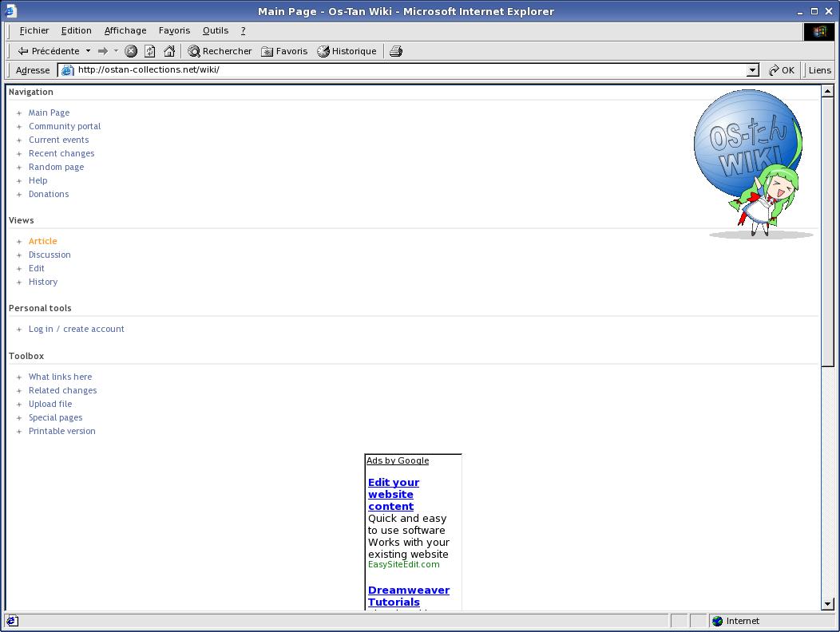The width and height of the screenshot is (840, 632).
Task: Click the vertical scrollbar thumb
Action: [x=828, y=232]
